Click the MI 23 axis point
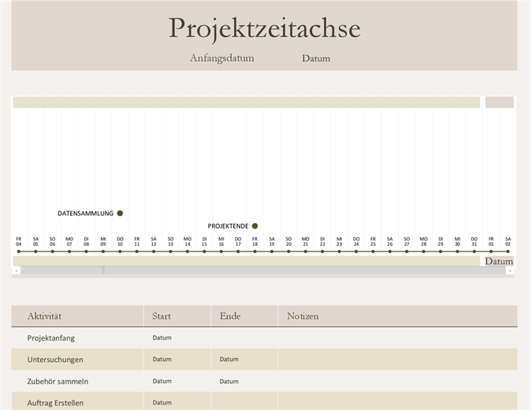Screen dimensions: 532x410 [339, 252]
